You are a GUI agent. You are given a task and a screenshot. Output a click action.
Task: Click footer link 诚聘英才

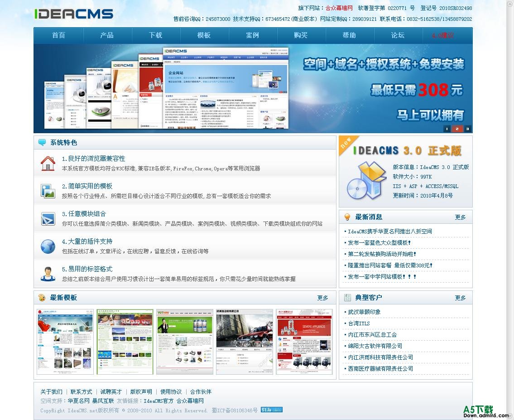click(111, 391)
